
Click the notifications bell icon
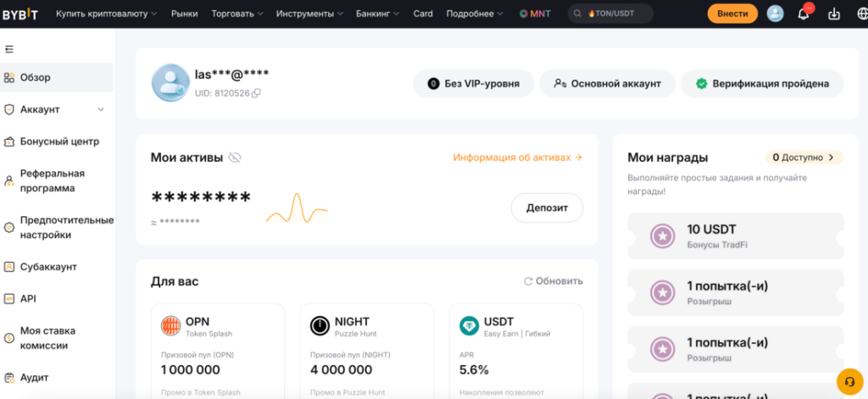pyautogui.click(x=804, y=14)
